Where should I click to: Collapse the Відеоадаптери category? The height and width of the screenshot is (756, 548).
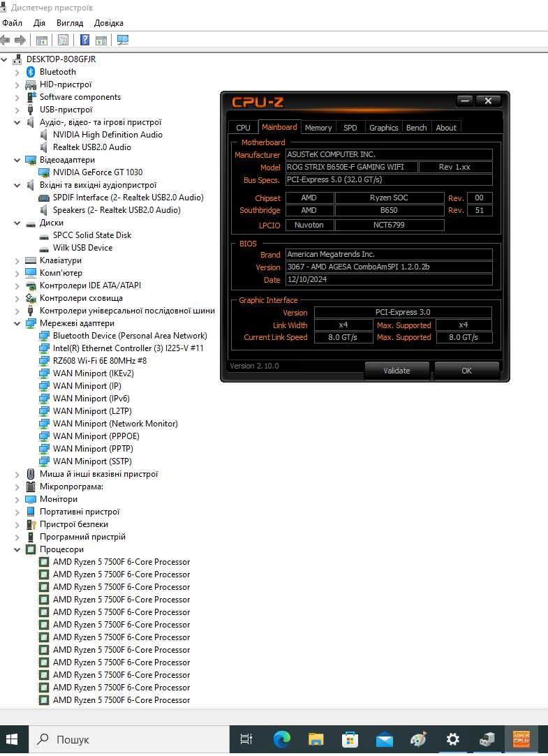[17, 160]
